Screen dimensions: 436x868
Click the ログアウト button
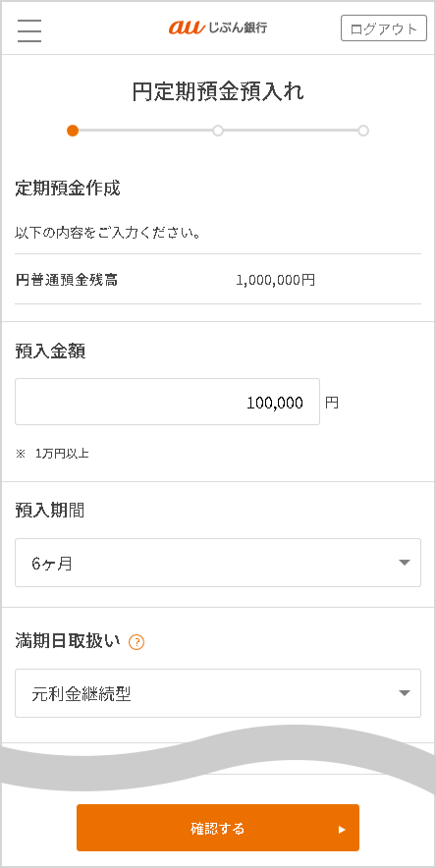(x=384, y=28)
